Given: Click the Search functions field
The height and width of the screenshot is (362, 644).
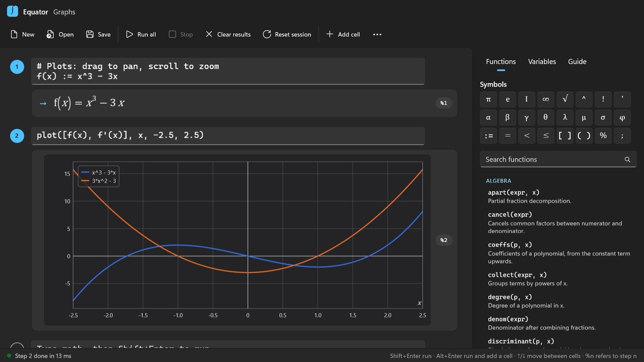Looking at the screenshot, I should pyautogui.click(x=558, y=160).
